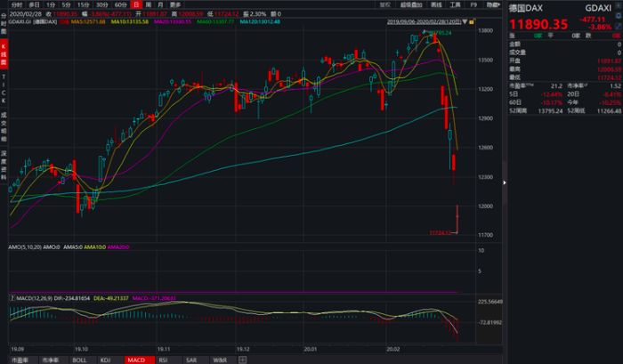Screen dimensions: 623x364
Task: Click the magenta MA20 label
Action: tap(173, 22)
